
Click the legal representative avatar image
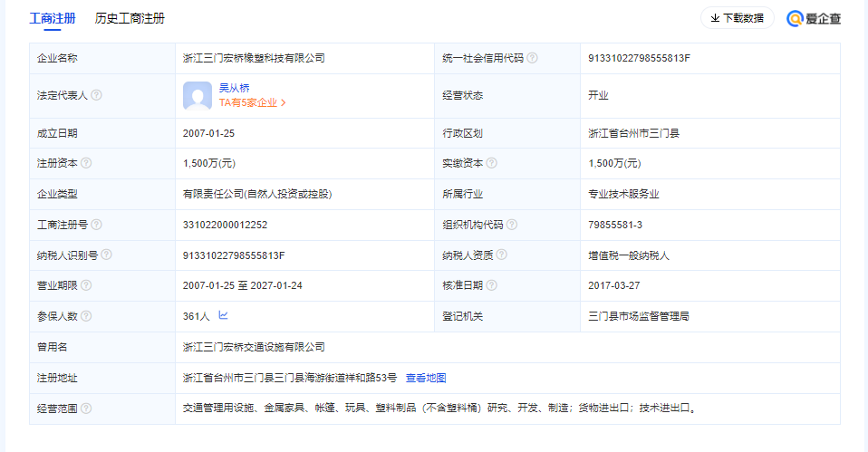tap(198, 96)
